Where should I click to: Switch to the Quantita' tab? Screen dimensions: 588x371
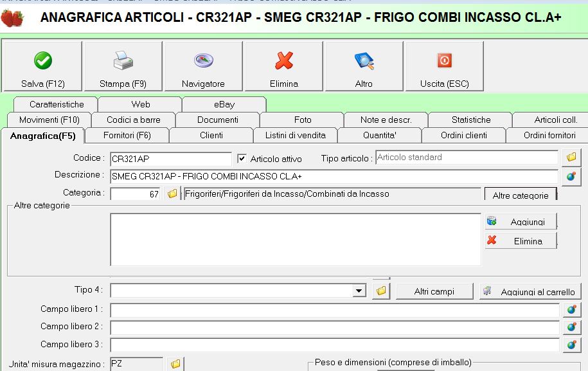point(380,135)
